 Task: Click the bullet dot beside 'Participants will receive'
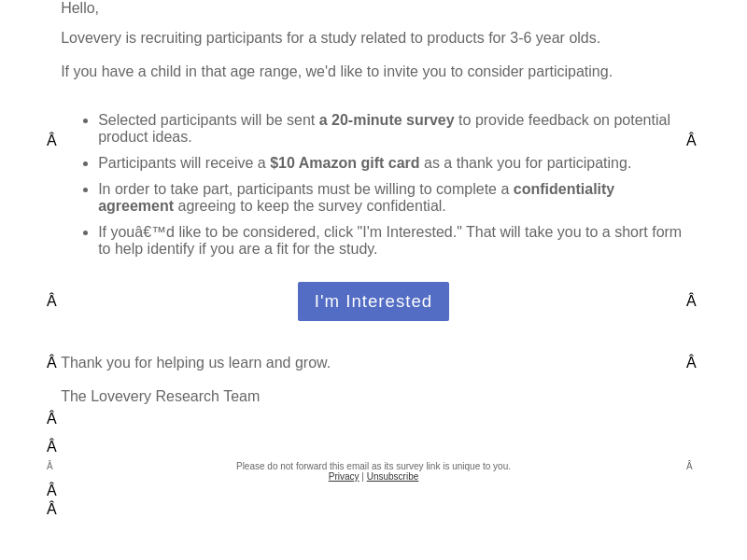(x=86, y=164)
